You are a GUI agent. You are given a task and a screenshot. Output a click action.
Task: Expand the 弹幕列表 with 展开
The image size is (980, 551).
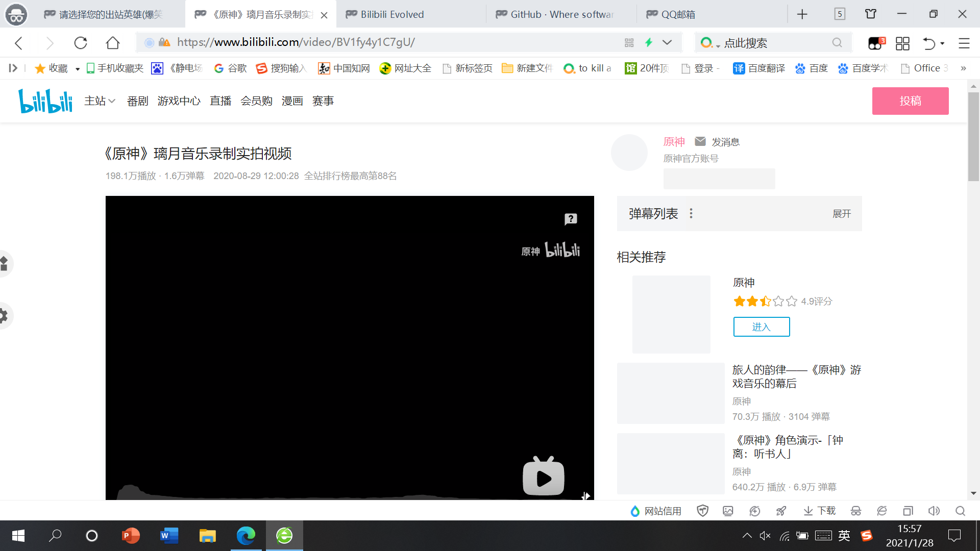coord(841,214)
